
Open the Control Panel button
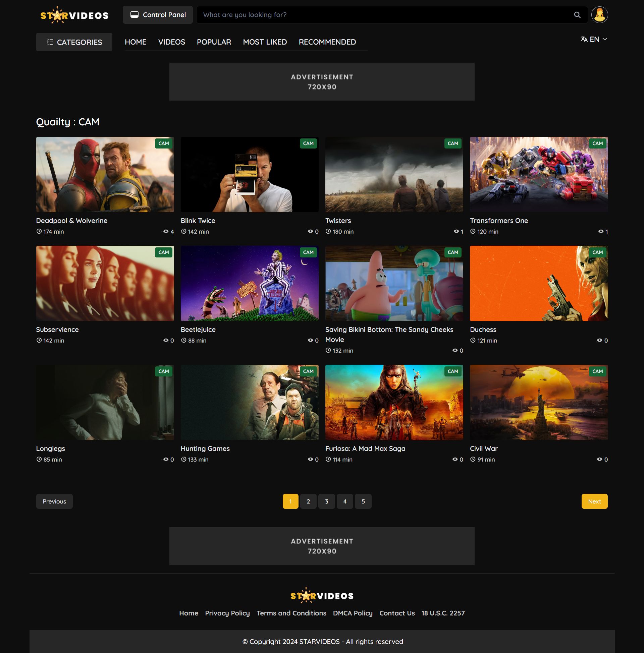[x=158, y=15]
